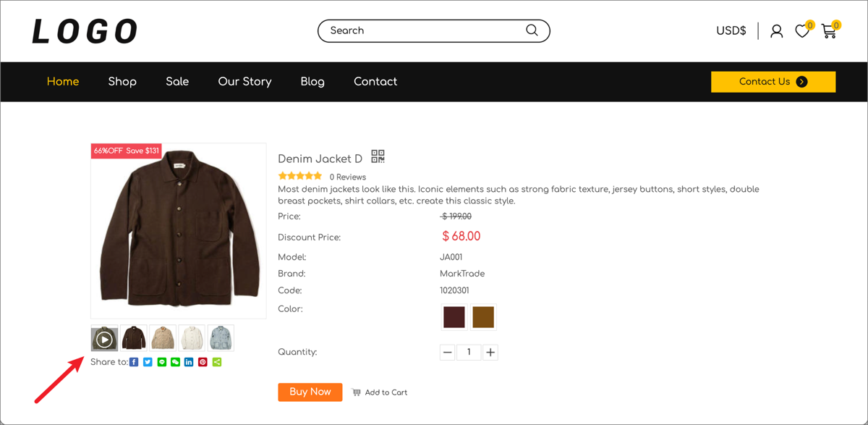Viewport: 868px width, 425px height.
Task: Share product to WeChat
Action: click(175, 362)
